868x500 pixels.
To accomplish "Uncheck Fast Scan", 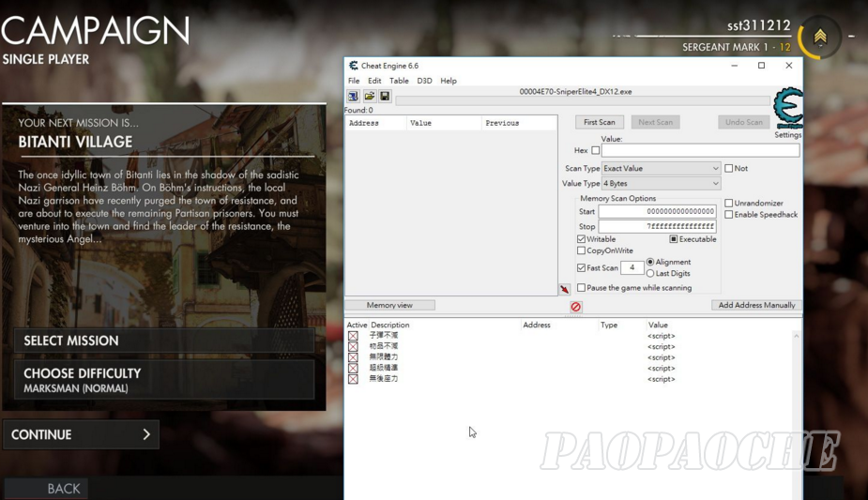I will (581, 267).
